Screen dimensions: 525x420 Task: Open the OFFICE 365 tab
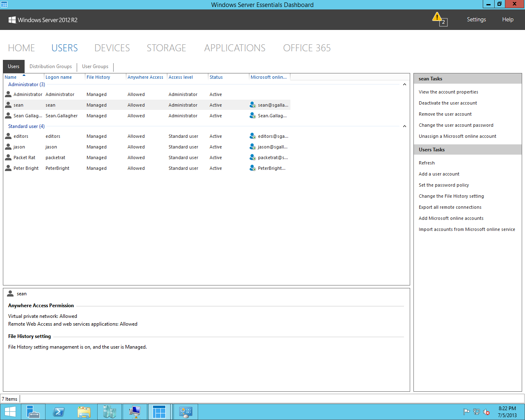[307, 48]
